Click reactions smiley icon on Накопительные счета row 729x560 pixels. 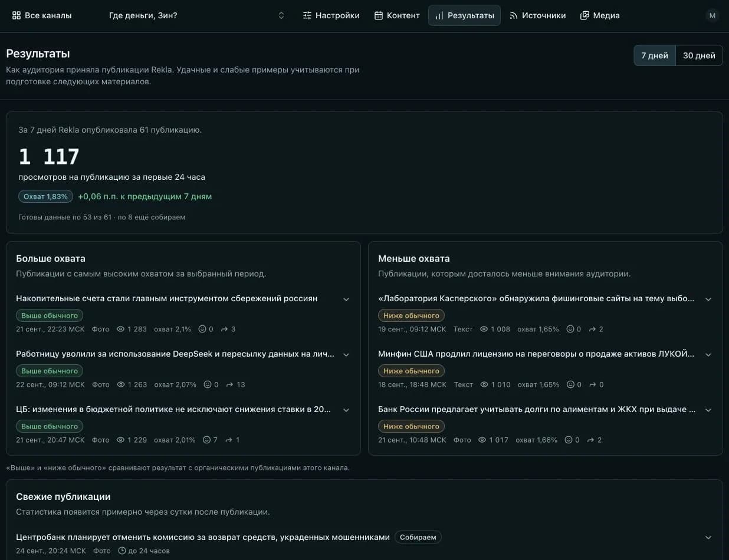(x=202, y=329)
